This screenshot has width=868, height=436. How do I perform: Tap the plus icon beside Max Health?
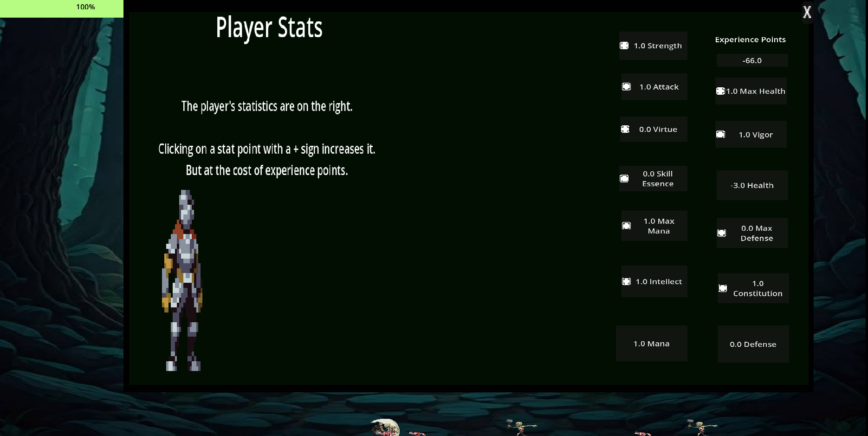pyautogui.click(x=720, y=91)
